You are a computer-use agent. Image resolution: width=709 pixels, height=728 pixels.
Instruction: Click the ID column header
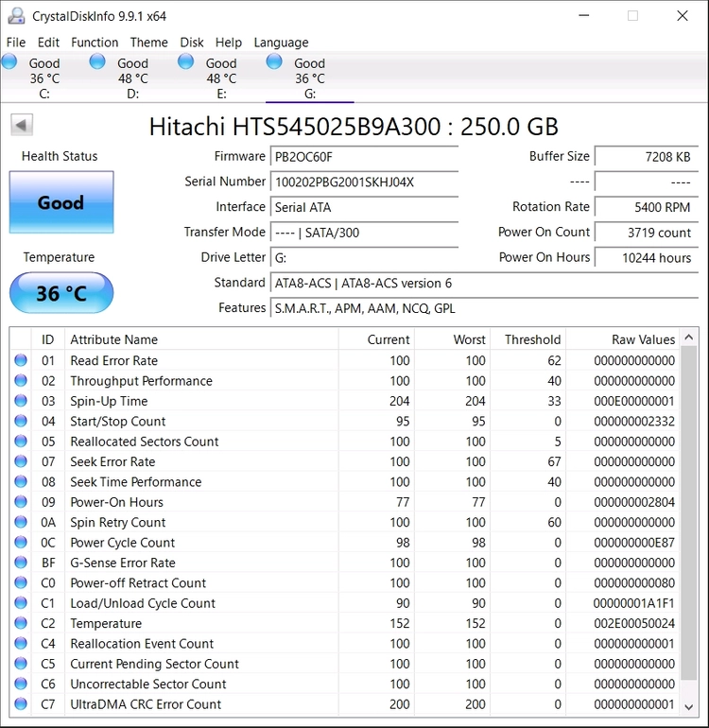48,339
